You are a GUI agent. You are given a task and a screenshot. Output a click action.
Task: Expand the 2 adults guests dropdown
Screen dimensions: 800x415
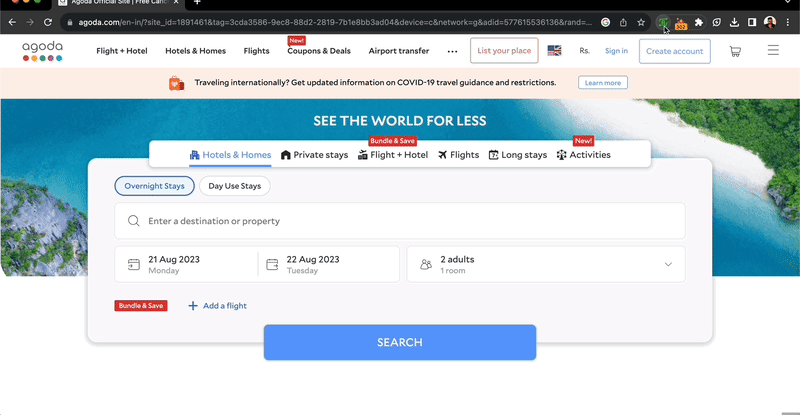(546, 264)
